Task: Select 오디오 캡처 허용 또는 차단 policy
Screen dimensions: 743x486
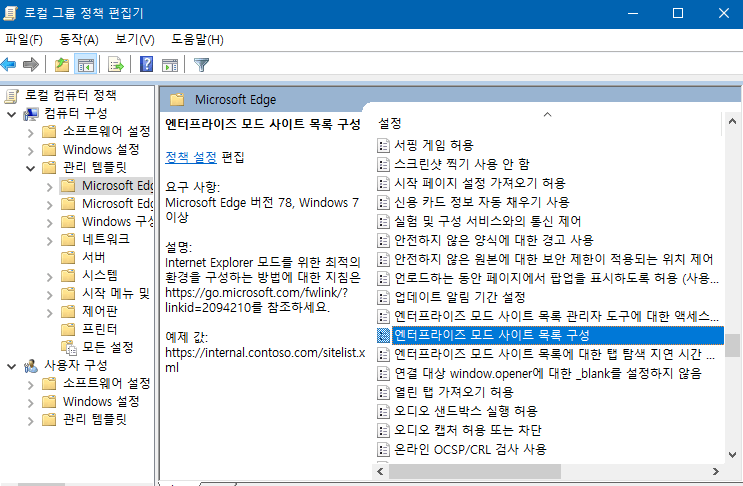Action: (468, 430)
